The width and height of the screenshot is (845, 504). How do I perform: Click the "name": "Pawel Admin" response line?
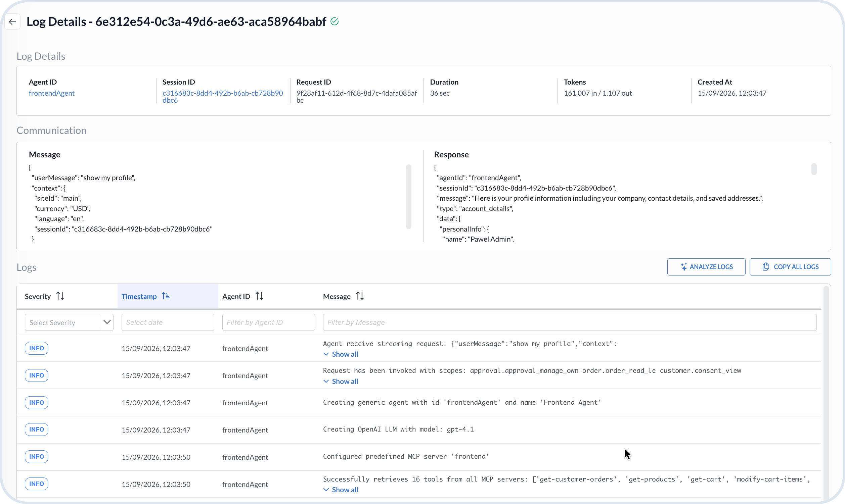(x=478, y=239)
